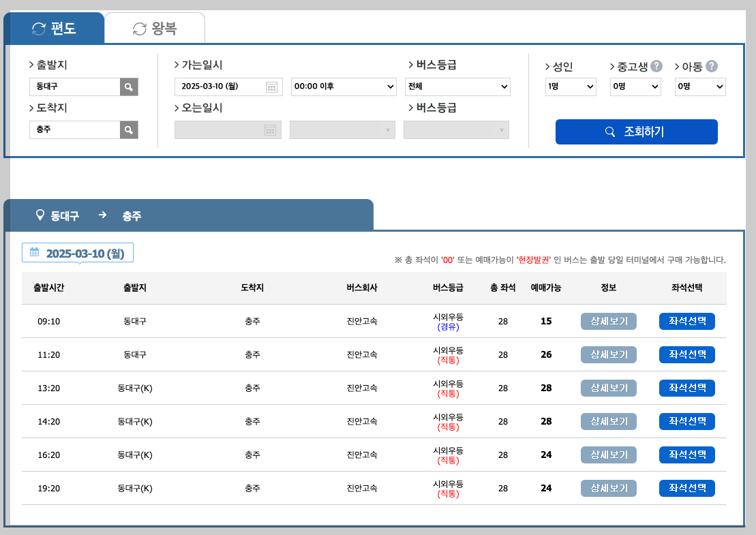Click the location pin icon before 동대구
Viewport: 756px width, 535px height.
pyautogui.click(x=40, y=215)
